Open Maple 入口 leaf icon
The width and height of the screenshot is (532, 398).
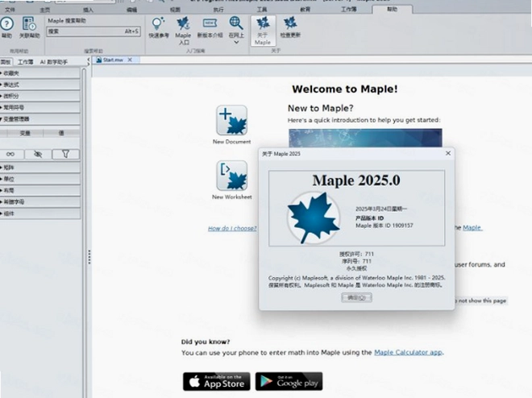click(x=183, y=24)
